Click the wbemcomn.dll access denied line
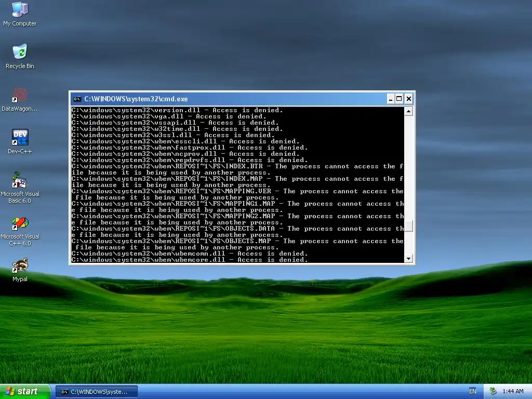The height and width of the screenshot is (399, 532). 190,254
